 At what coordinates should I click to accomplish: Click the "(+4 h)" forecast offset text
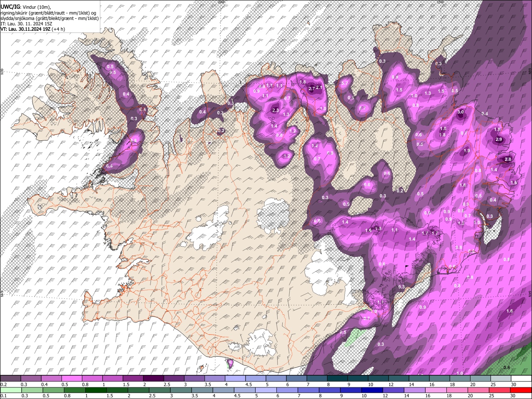coord(59,29)
